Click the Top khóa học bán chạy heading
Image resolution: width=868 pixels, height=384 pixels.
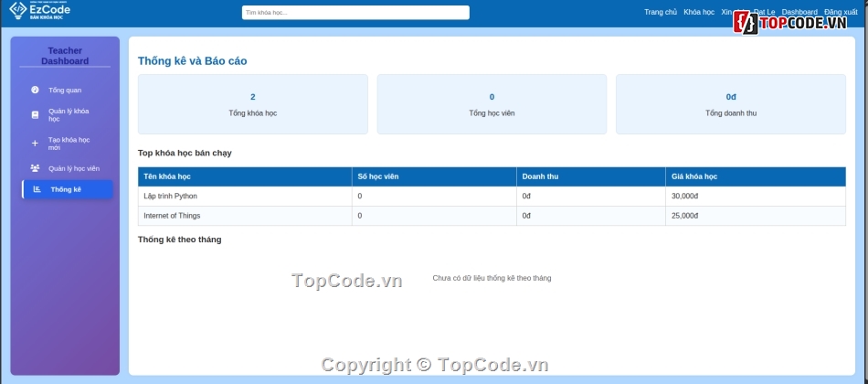[x=185, y=153]
